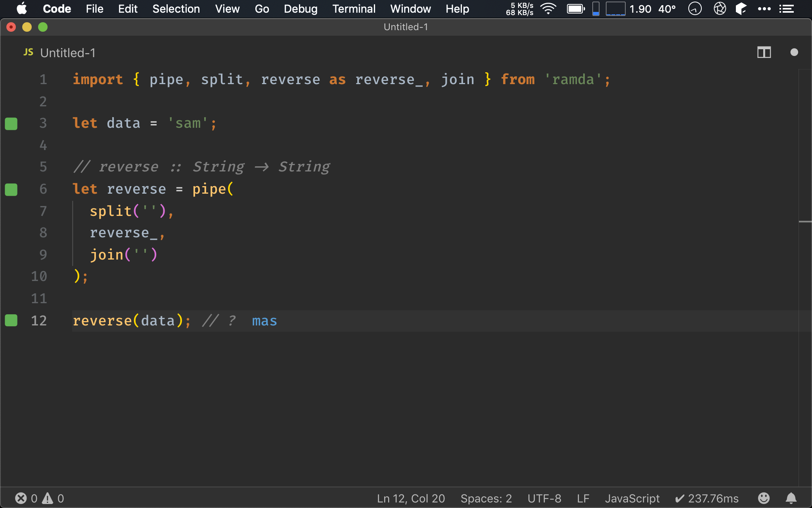
Task: Click the yellow minimize window button
Action: [27, 27]
